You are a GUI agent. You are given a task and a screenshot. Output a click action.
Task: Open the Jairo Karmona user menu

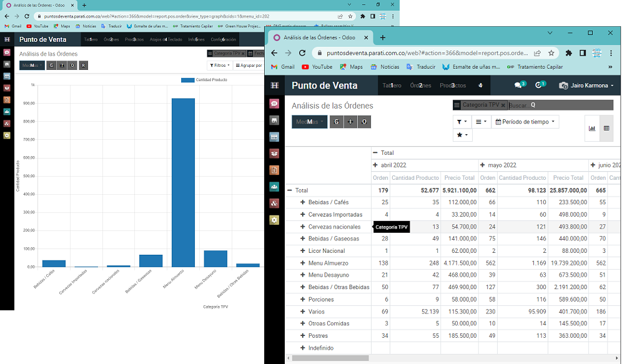(x=586, y=86)
